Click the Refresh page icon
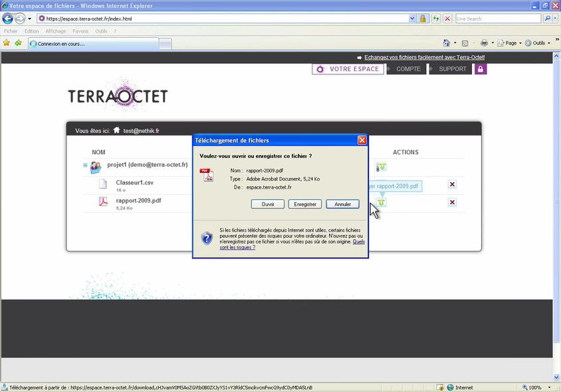The height and width of the screenshot is (392, 561). point(436,19)
